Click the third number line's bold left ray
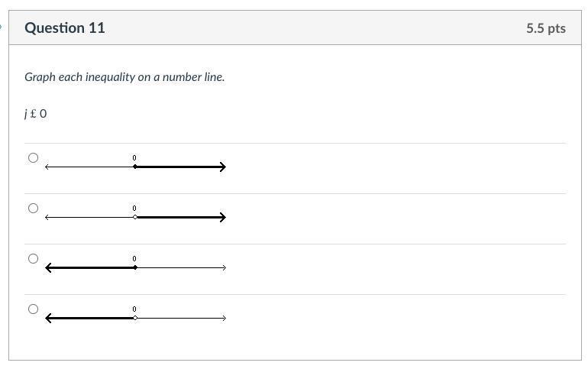 click(90, 267)
